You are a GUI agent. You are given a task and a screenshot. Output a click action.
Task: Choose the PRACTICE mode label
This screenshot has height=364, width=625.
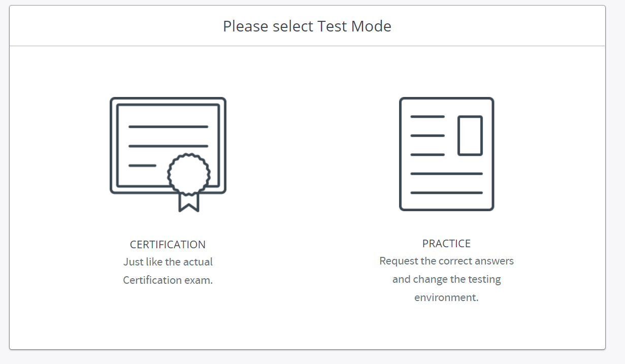click(446, 244)
